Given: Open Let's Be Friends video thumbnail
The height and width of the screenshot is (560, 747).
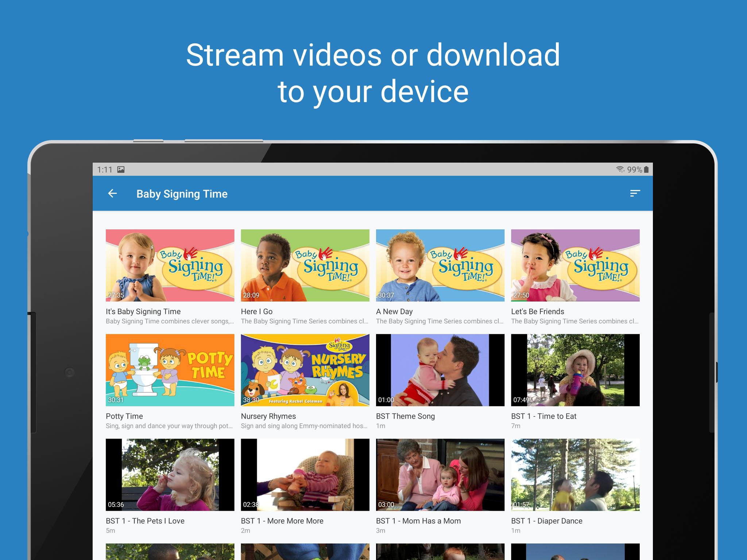Looking at the screenshot, I should (575, 265).
